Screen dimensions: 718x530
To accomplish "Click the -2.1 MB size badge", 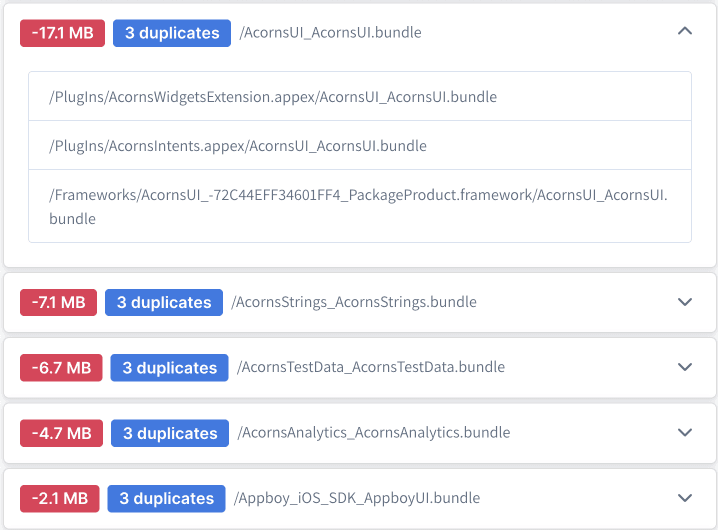I will coord(60,498).
